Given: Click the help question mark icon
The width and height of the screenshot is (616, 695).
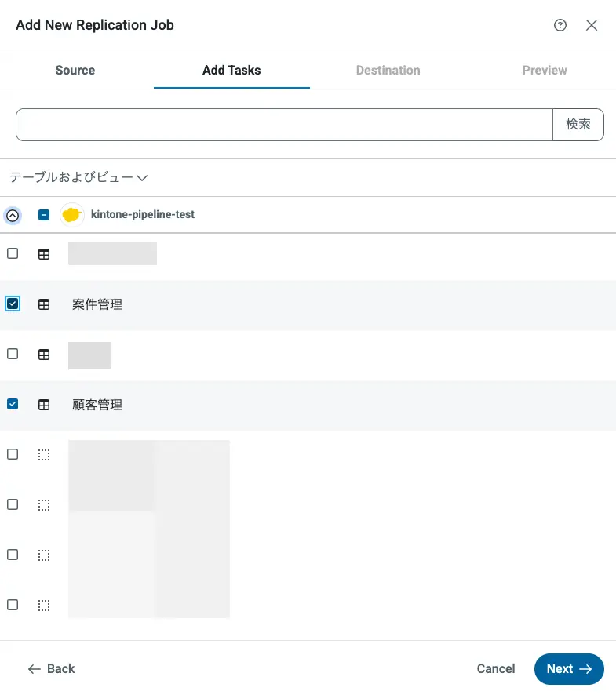Looking at the screenshot, I should coord(560,25).
